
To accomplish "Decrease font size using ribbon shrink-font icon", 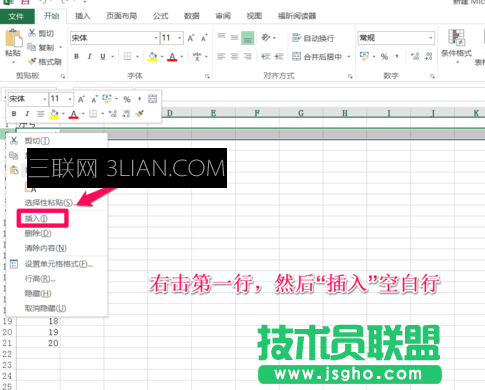I will click(x=204, y=38).
